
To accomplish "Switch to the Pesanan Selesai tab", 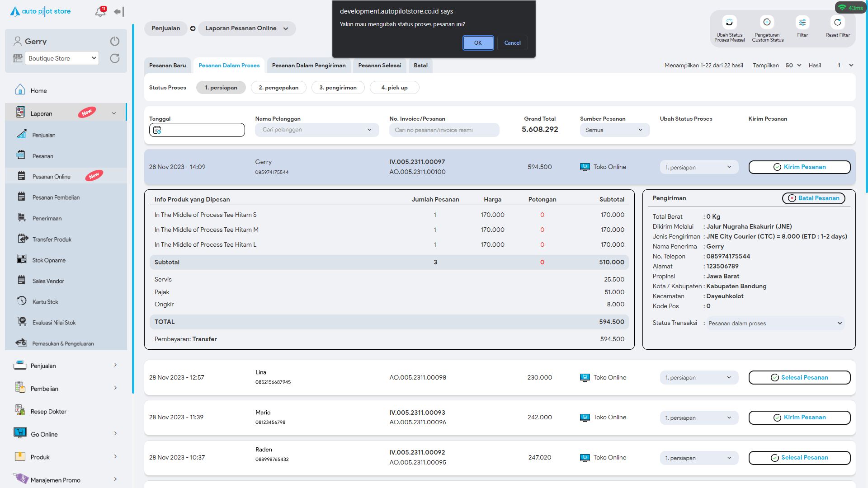I will 380,66.
